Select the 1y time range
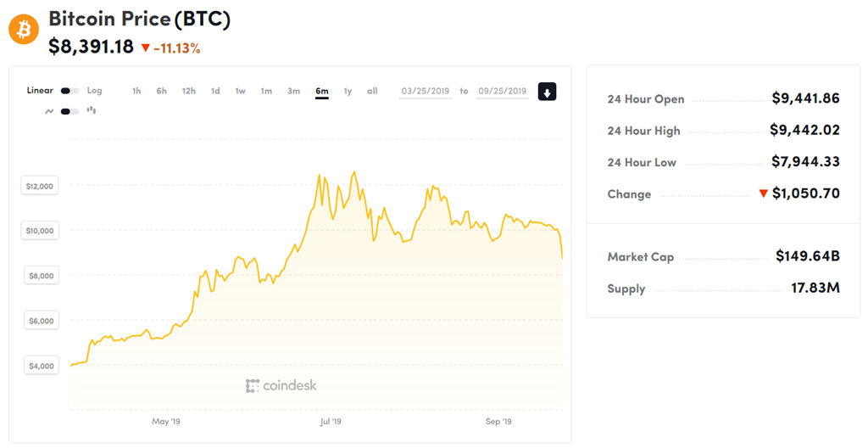This screenshot has width=868, height=448. pyautogui.click(x=348, y=91)
